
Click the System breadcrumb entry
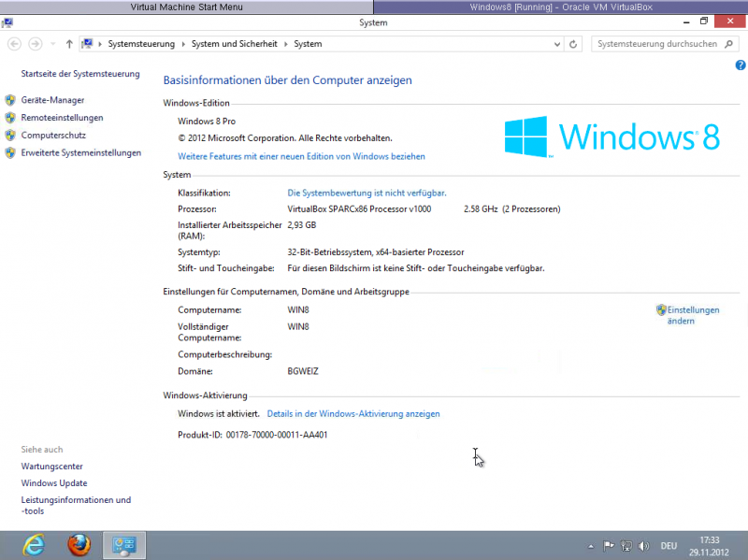point(308,44)
